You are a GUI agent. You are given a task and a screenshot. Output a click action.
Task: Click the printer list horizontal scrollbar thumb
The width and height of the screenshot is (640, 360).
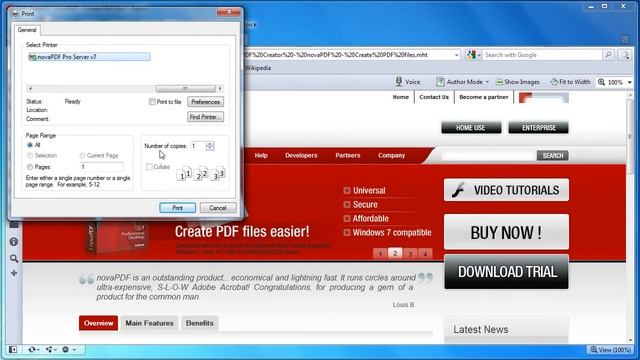tap(186, 89)
